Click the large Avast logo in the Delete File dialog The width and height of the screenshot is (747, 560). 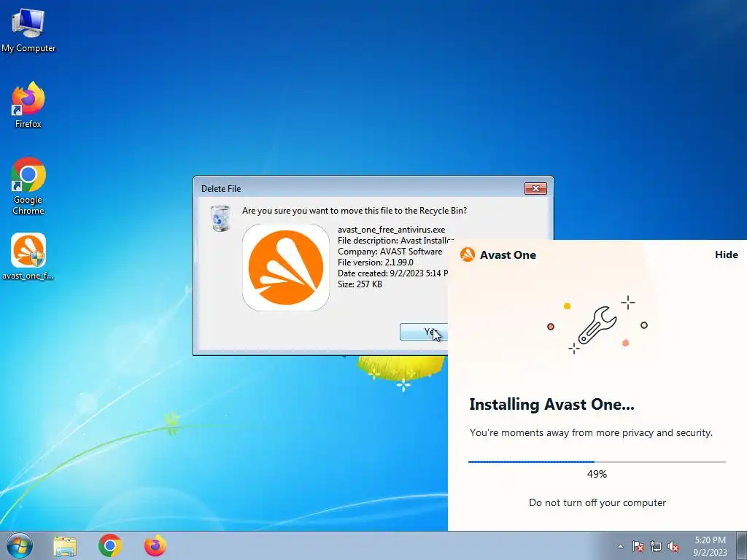pyautogui.click(x=286, y=267)
